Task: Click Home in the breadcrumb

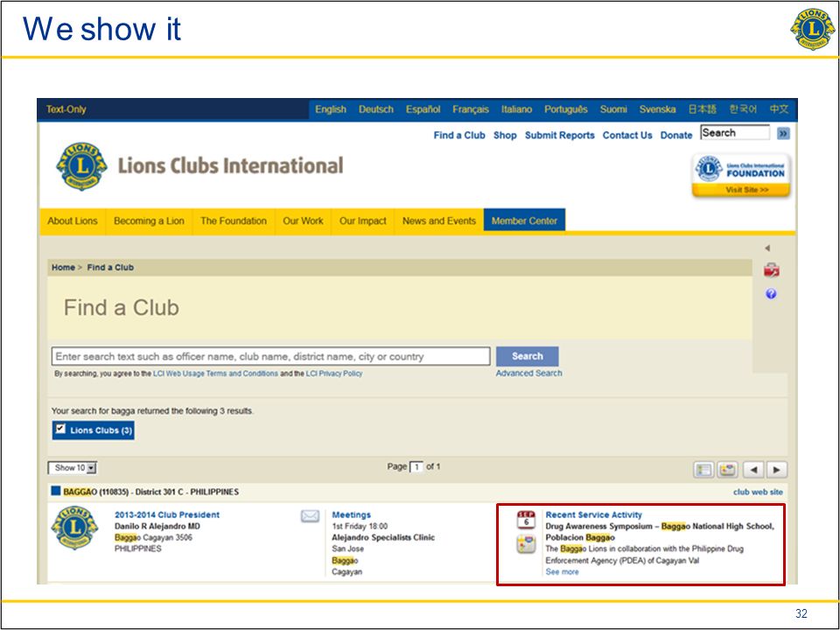Action: (x=63, y=268)
